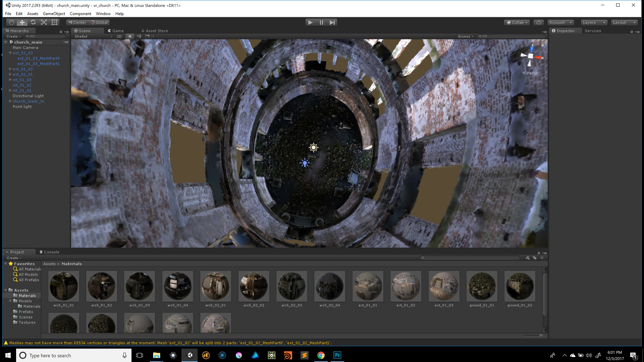
Task: Collapse the ext_01_03 hierarchy item
Action: click(x=10, y=53)
